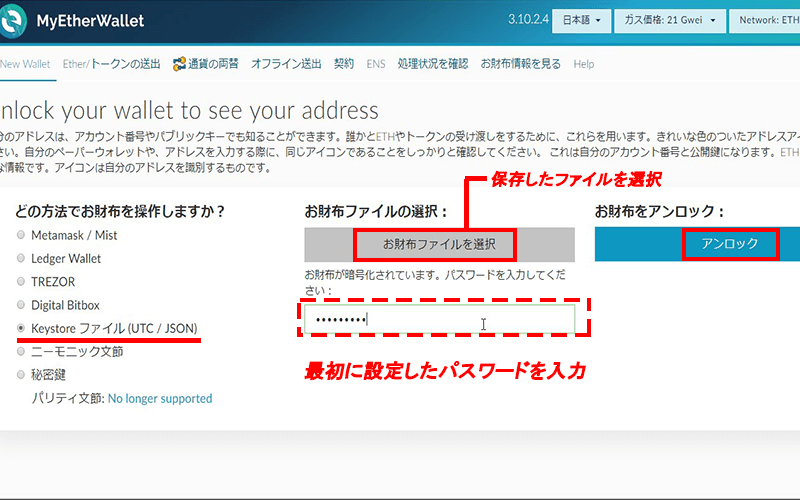800x500 pixels.
Task: Click the currency exchange swap icon
Action: tap(179, 64)
